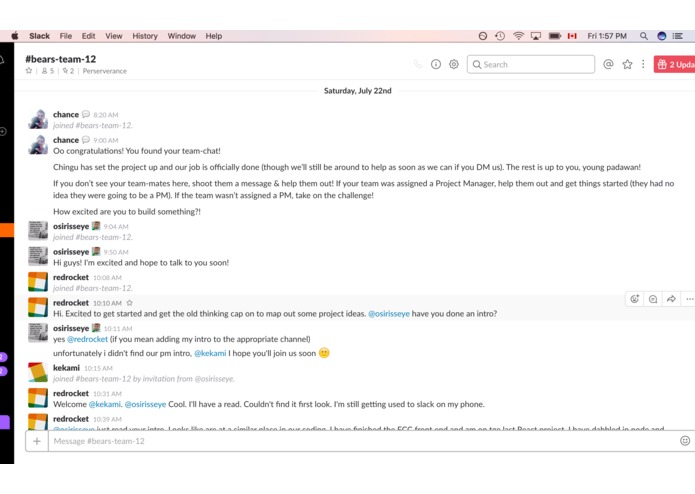Open starred items in the header
This screenshot has height=494, width=695.
627,65
